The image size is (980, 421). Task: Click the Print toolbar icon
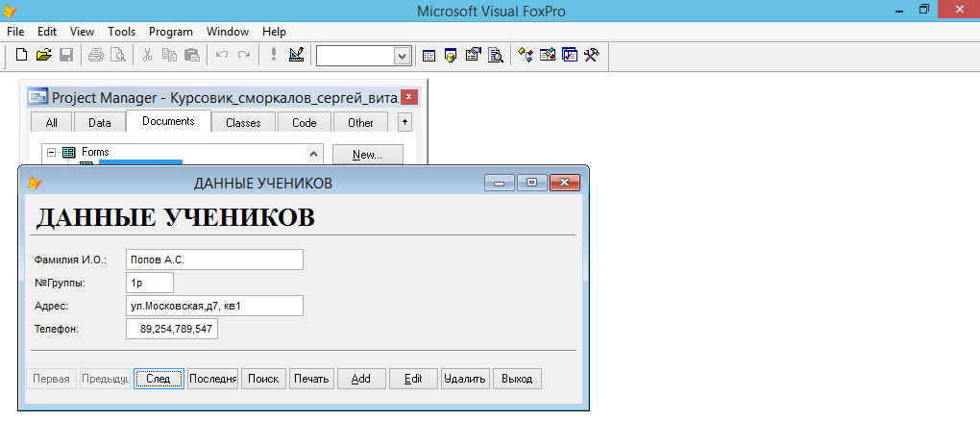pos(96,55)
